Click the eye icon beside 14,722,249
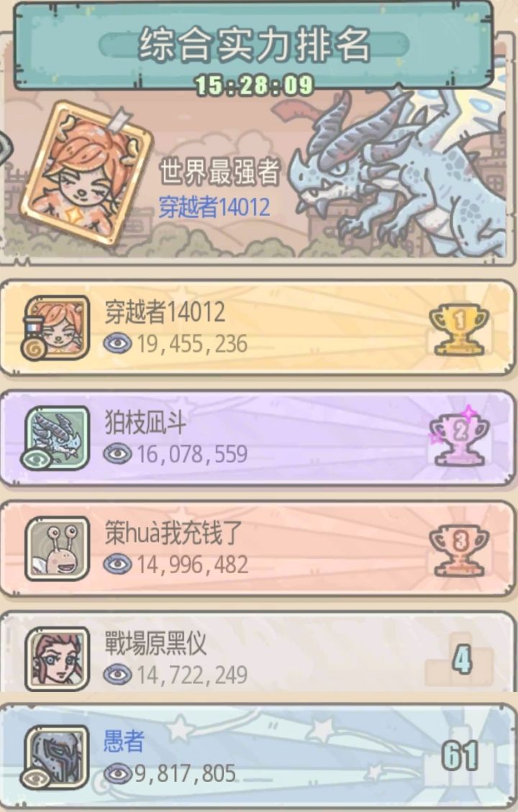Image resolution: width=518 pixels, height=812 pixels. 117,674
